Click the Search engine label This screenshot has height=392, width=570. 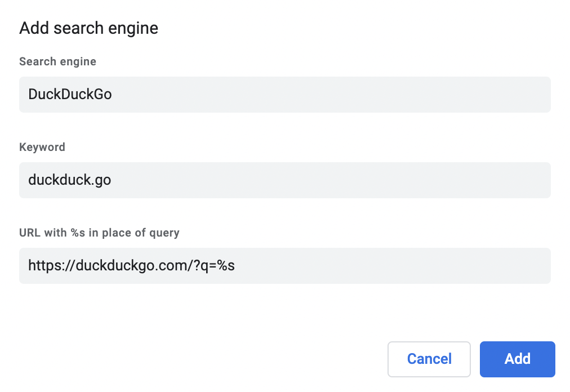point(57,61)
